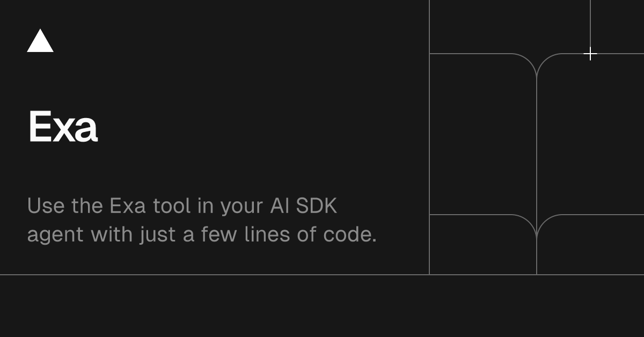Image resolution: width=644 pixels, height=337 pixels.
Task: Click the large right panel of the grid graphic
Action: point(590,134)
